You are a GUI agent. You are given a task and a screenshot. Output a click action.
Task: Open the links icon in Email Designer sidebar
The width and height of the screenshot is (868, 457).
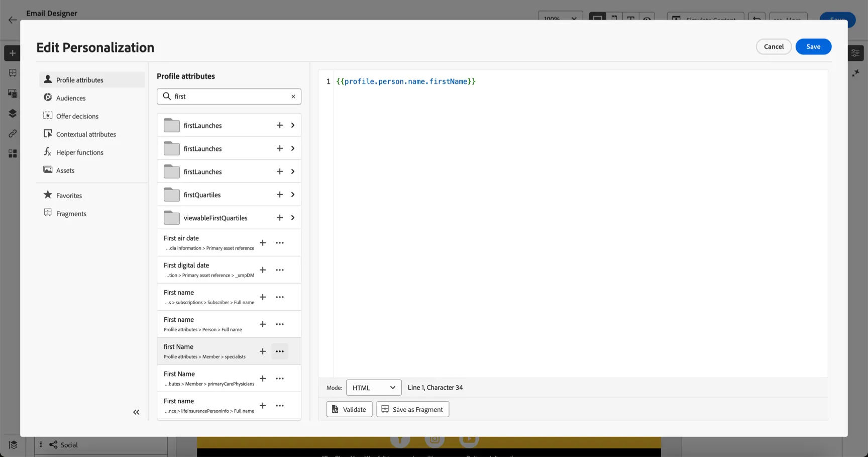point(13,133)
